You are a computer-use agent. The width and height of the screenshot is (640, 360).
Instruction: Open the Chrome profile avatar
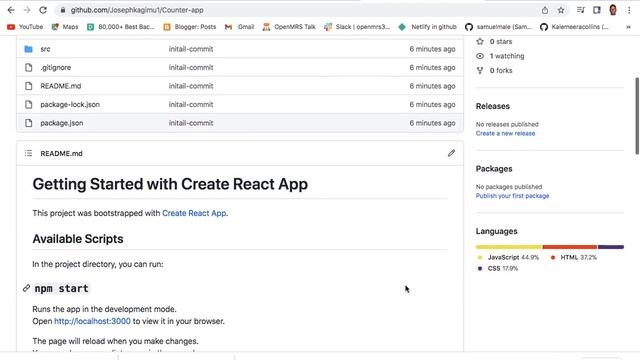[x=613, y=10]
